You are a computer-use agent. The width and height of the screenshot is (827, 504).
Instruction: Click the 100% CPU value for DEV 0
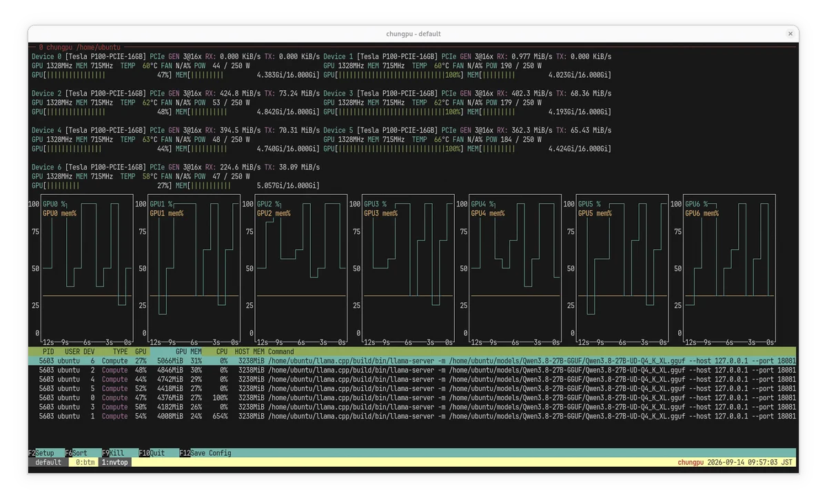point(221,398)
